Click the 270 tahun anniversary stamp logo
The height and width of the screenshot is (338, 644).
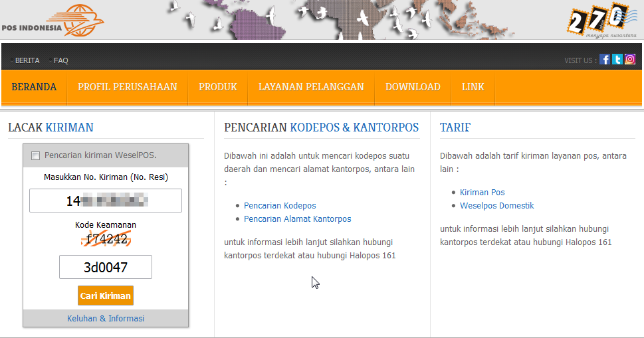(x=603, y=20)
